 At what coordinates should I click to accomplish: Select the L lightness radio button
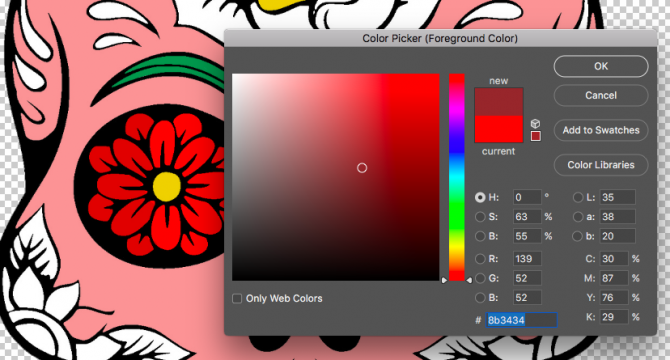[578, 197]
